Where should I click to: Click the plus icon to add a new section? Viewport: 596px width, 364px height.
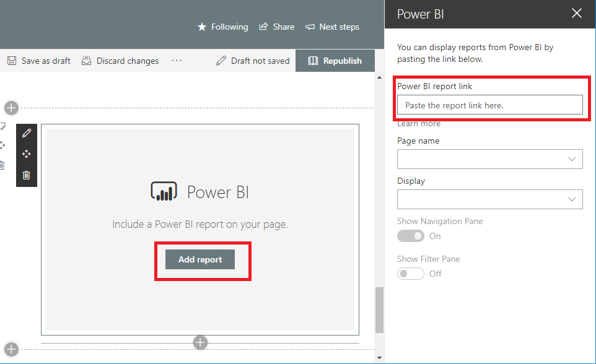pos(11,108)
